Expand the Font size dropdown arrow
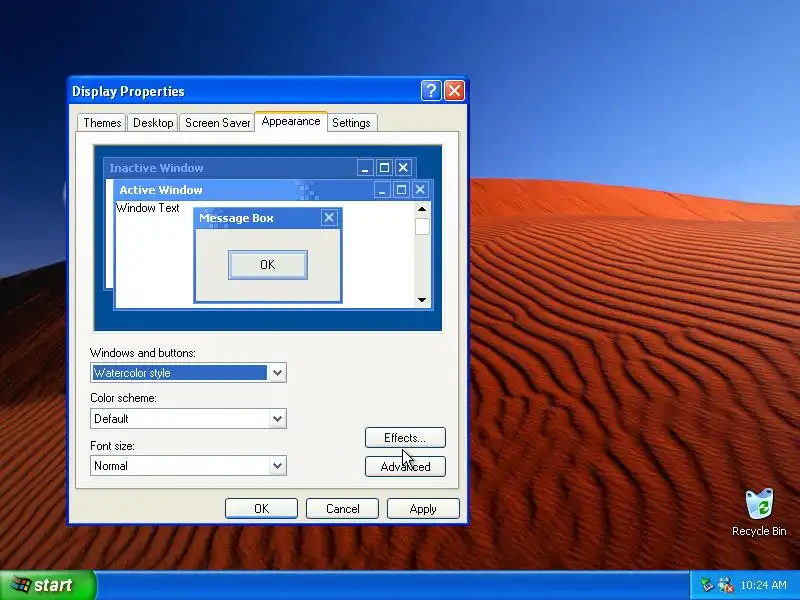The width and height of the screenshot is (800, 600). click(x=277, y=466)
